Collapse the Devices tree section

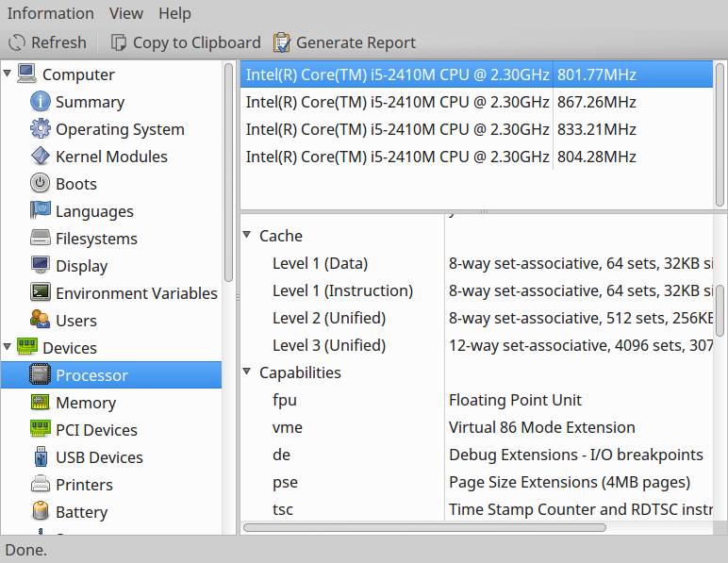[7, 347]
